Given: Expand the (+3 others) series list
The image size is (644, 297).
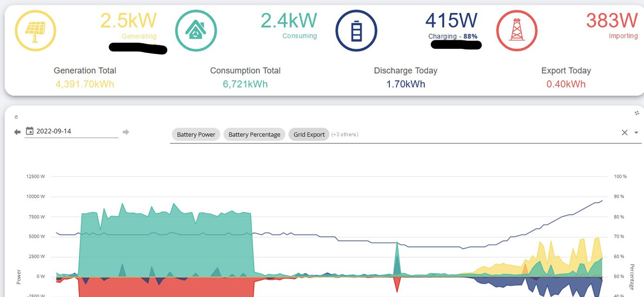Looking at the screenshot, I should point(345,134).
